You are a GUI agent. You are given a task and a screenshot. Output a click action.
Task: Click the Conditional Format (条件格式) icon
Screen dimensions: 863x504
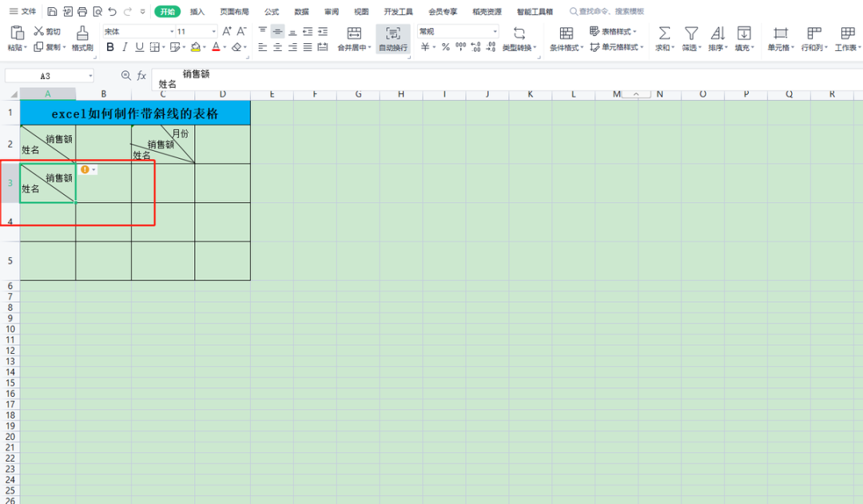click(567, 34)
